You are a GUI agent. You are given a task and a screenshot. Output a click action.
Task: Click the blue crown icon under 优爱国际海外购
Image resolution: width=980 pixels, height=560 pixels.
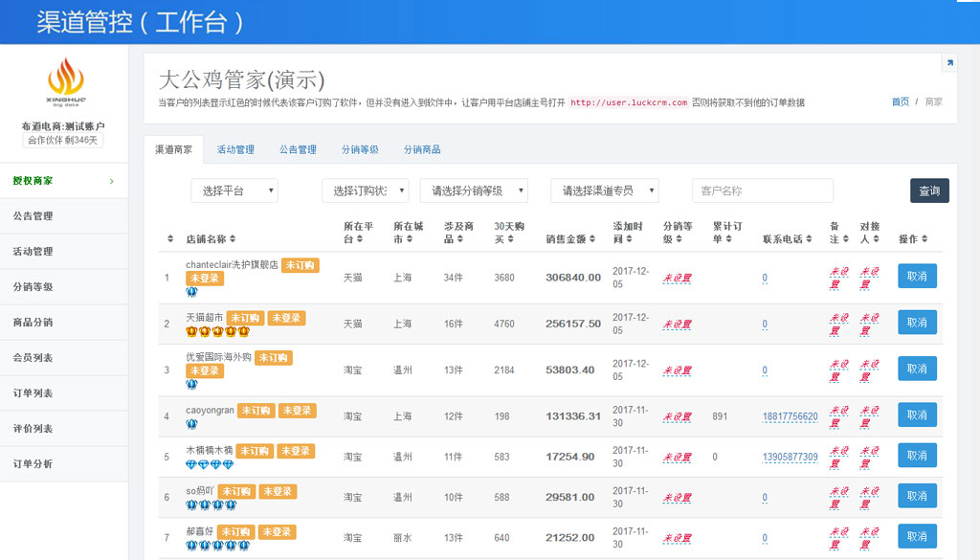point(191,385)
